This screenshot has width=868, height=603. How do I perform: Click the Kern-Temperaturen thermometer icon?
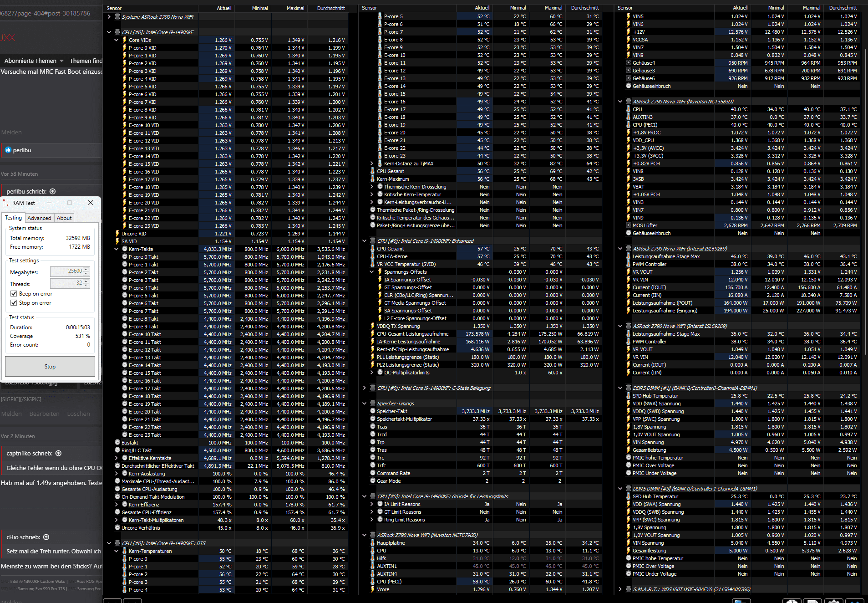pyautogui.click(x=124, y=551)
